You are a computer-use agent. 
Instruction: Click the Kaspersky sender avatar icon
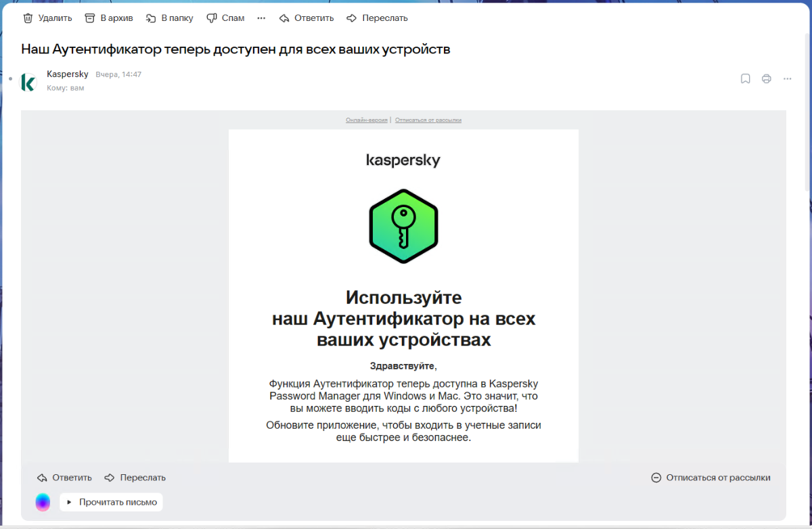pos(28,83)
